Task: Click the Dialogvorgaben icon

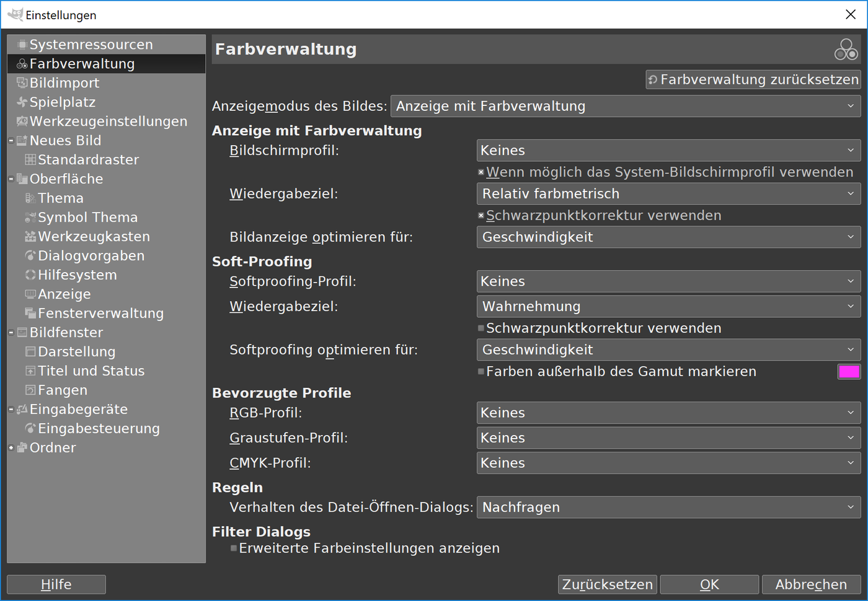Action: tap(30, 256)
